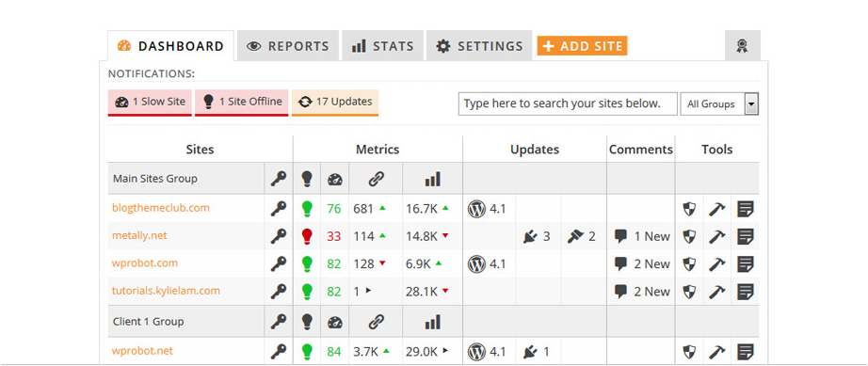Click login key icon for metally.net

pos(279,236)
